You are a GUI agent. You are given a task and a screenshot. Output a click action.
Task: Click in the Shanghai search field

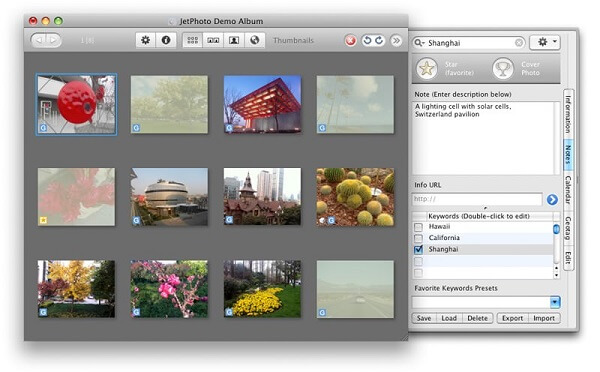pos(469,42)
